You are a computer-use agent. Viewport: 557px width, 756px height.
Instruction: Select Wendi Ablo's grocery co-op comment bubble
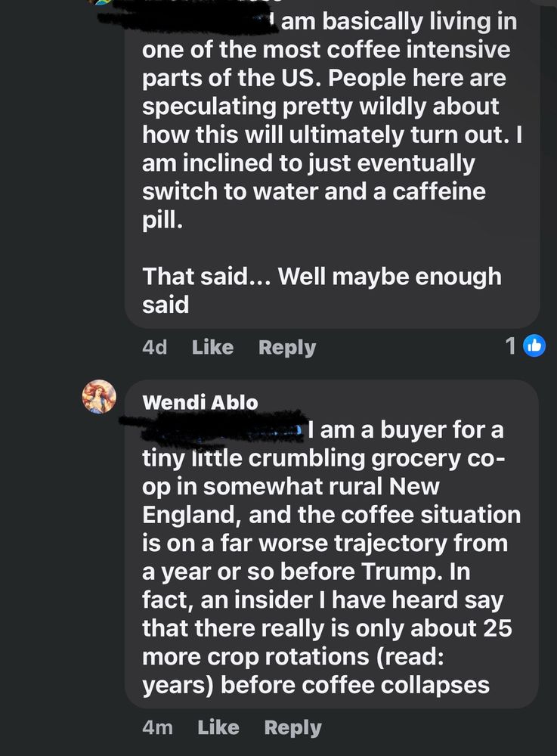332,544
